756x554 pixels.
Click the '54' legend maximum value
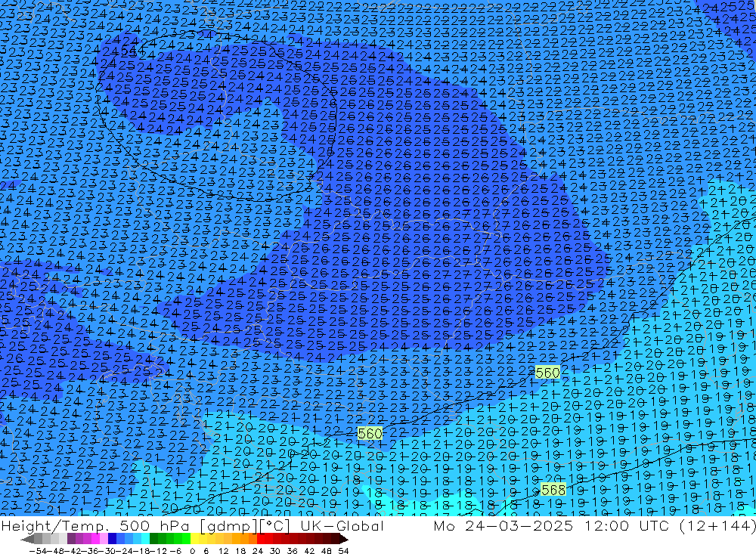click(x=343, y=551)
